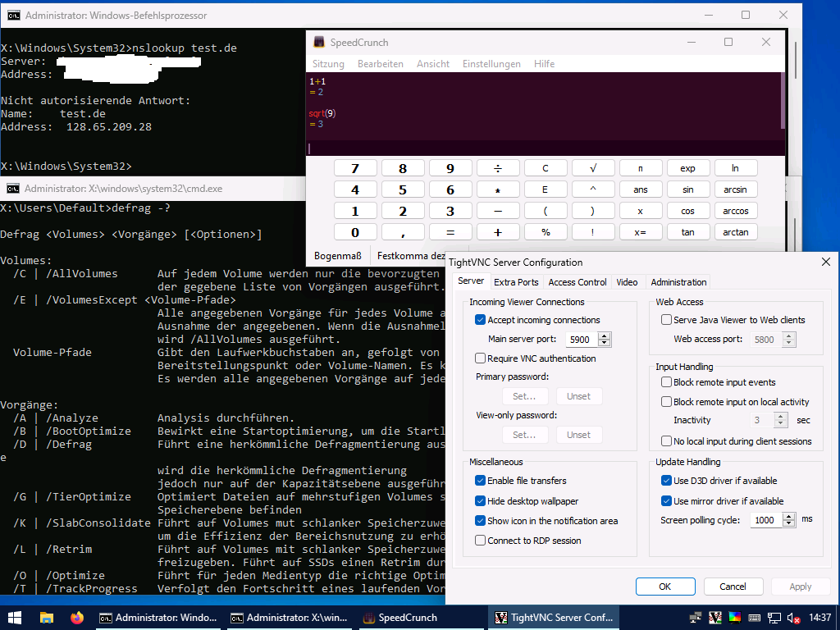Open the Einstellungen menu in SpeedCrunch
This screenshot has width=840, height=630.
[491, 64]
